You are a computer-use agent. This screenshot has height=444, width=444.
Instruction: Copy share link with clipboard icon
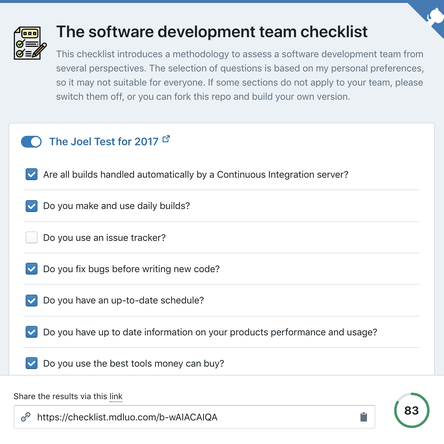pyautogui.click(x=364, y=417)
